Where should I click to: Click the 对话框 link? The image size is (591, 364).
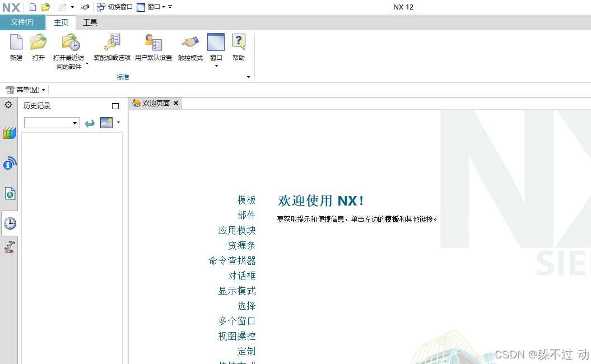pos(241,276)
